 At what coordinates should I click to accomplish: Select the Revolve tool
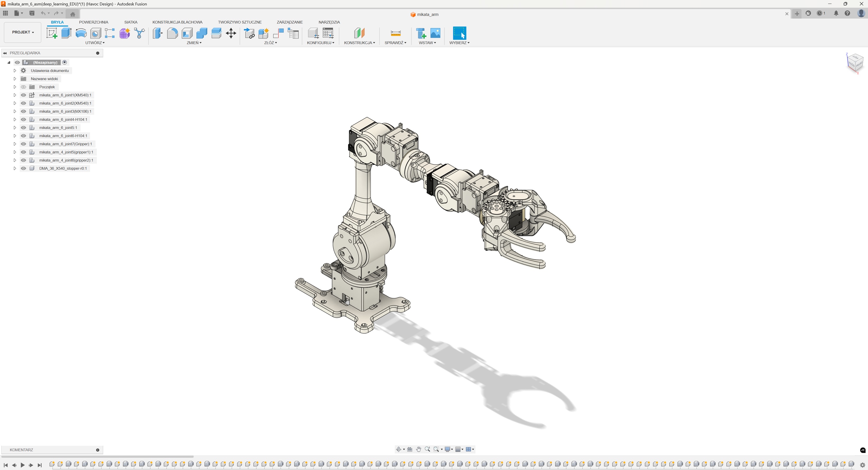pos(81,33)
